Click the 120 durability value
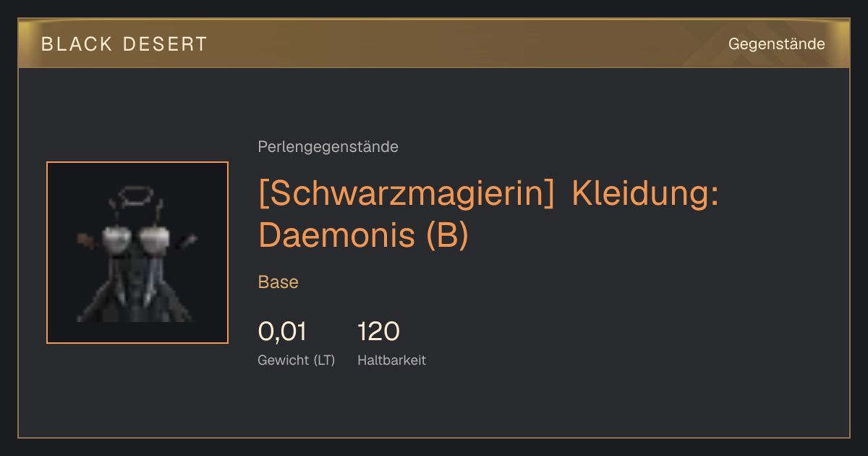This screenshot has width=868, height=456. pos(378,332)
